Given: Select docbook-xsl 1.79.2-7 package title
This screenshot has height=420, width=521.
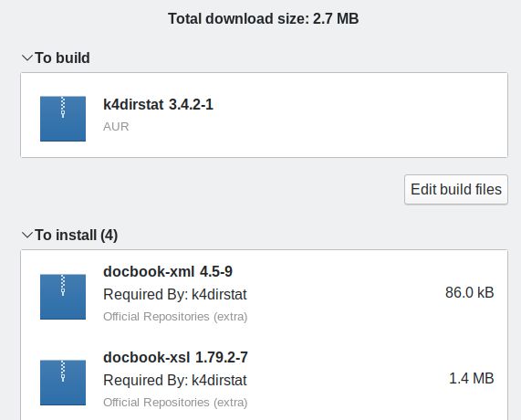Looking at the screenshot, I should [x=175, y=357].
